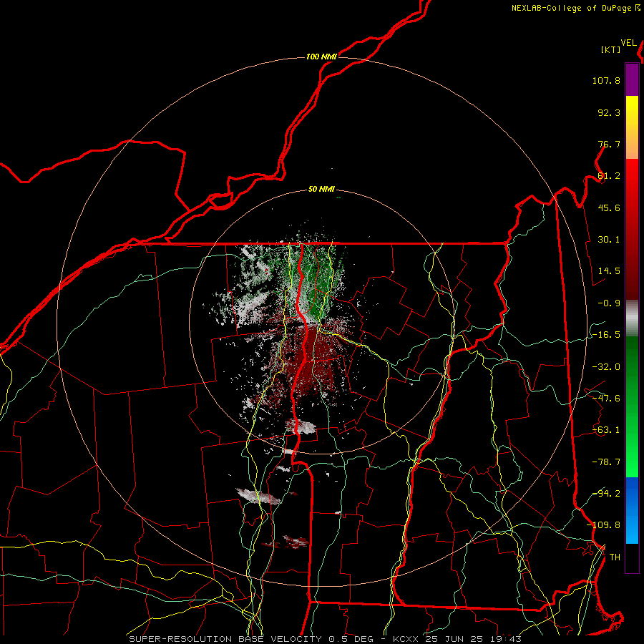Screen dimensions: 644x644
Task: Click the purple segment of the velocity color bar
Action: tap(632, 80)
